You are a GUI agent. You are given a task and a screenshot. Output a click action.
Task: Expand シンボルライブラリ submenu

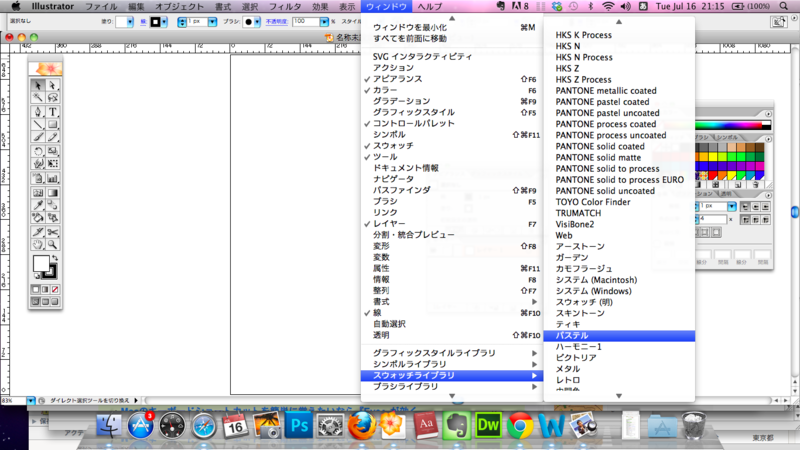[x=452, y=364]
